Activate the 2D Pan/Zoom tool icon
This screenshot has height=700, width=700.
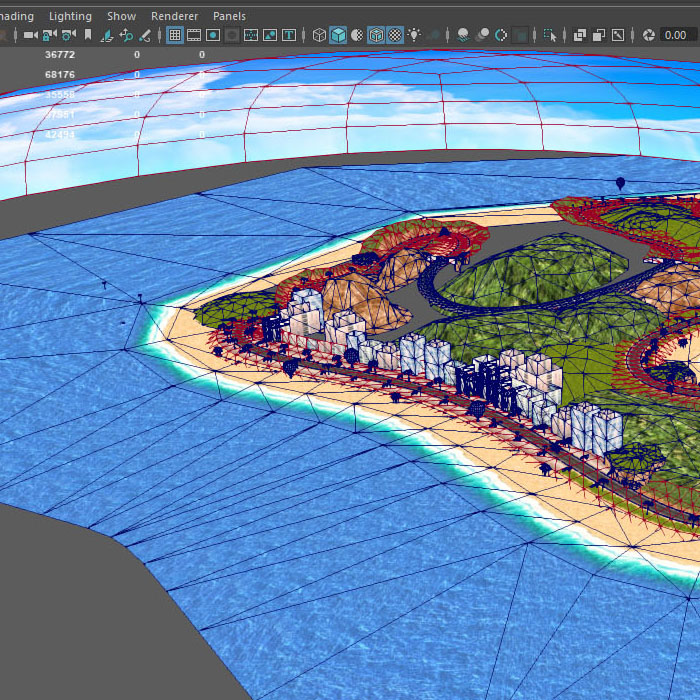click(x=125, y=35)
